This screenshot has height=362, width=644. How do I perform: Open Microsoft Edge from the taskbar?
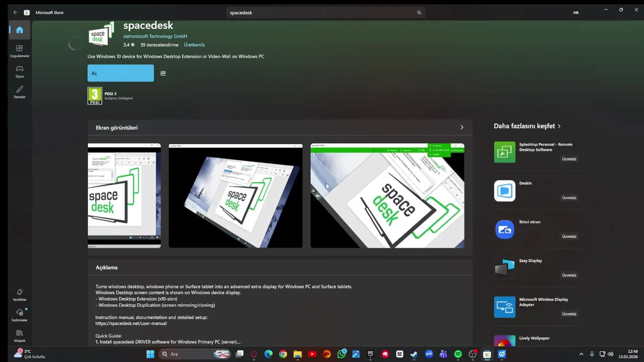268,354
